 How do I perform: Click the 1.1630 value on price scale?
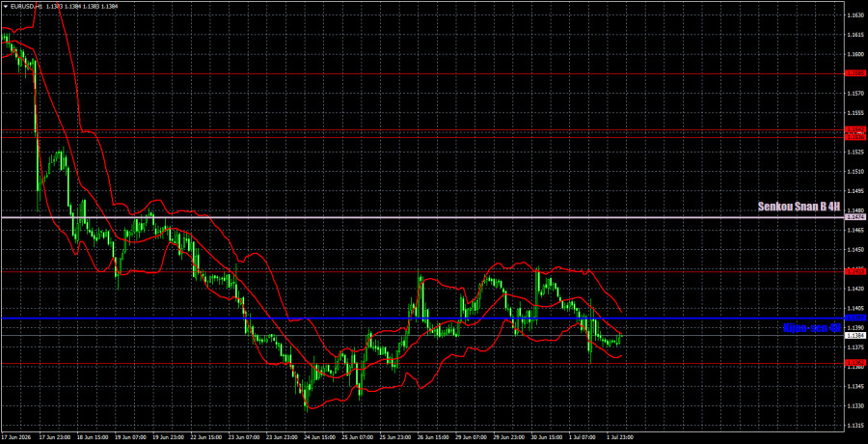(x=854, y=15)
